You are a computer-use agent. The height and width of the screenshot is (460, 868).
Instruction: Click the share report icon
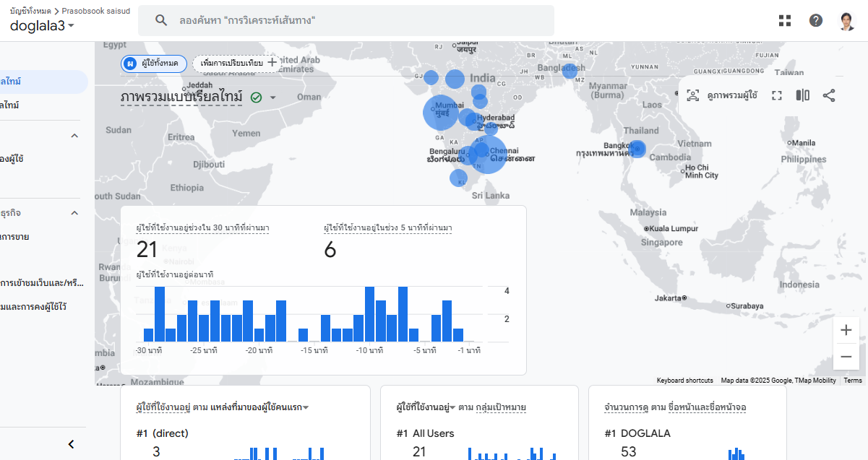point(829,95)
